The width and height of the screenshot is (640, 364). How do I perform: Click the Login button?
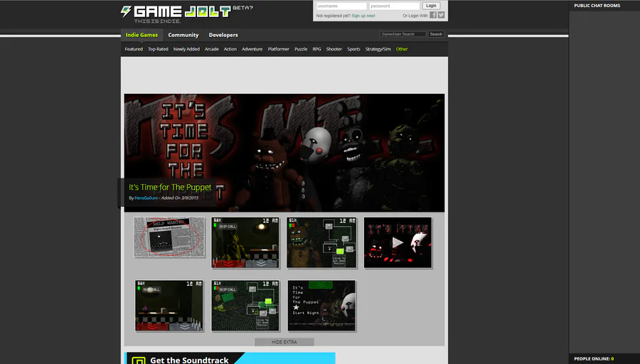[431, 6]
